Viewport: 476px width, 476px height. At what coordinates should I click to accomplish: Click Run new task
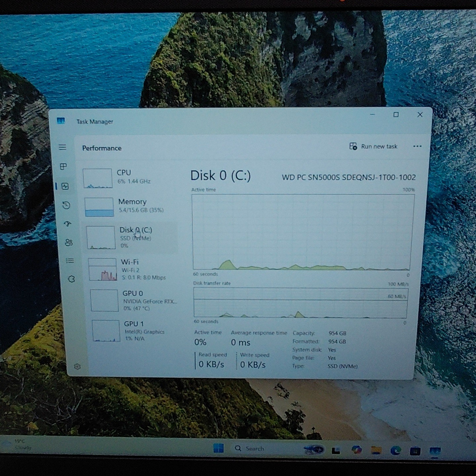click(374, 146)
